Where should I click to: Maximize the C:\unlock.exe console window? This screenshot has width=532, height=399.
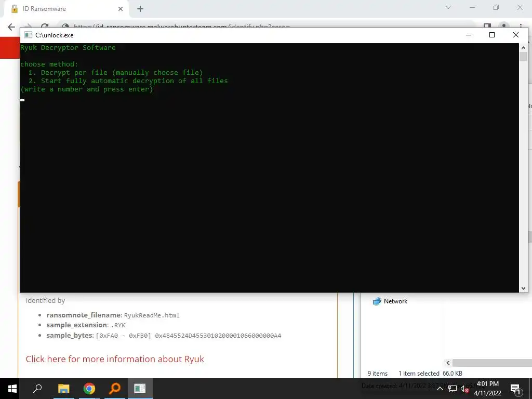tap(492, 35)
